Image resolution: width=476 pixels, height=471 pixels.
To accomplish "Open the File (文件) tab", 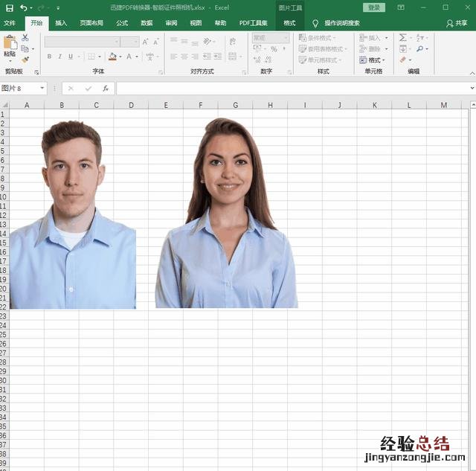I will tap(10, 23).
